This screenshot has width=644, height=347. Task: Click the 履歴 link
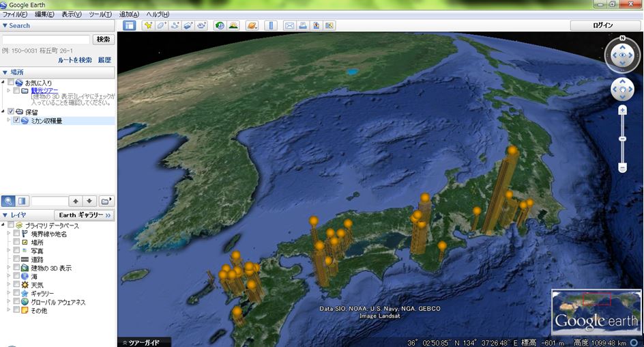pos(104,60)
